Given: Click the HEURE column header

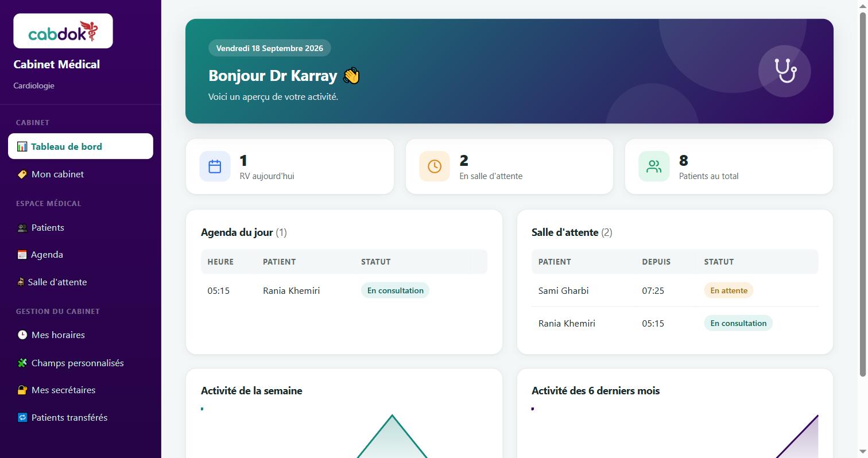Looking at the screenshot, I should (x=220, y=262).
